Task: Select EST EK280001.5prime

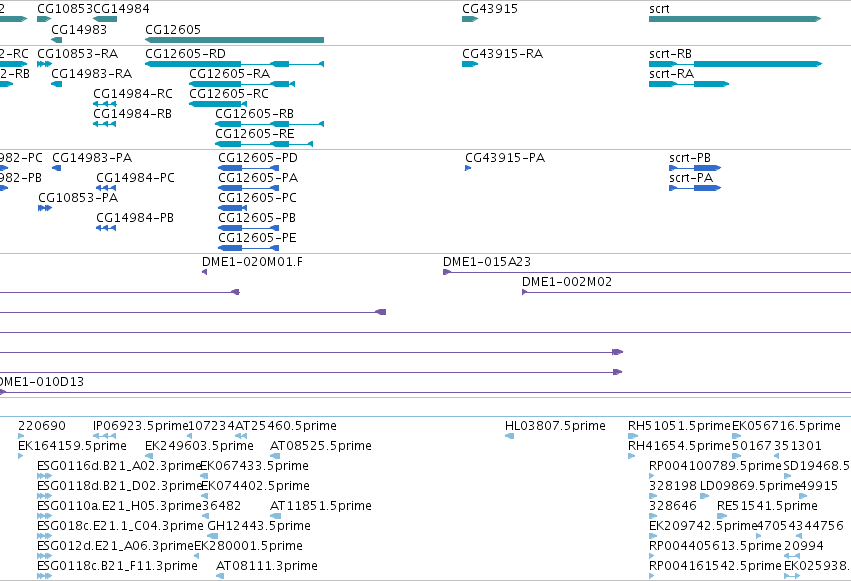Action: pos(196,556)
